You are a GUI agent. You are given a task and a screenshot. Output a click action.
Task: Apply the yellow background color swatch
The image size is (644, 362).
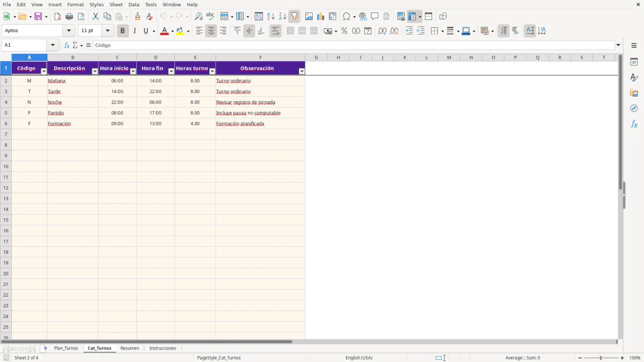[x=180, y=31]
